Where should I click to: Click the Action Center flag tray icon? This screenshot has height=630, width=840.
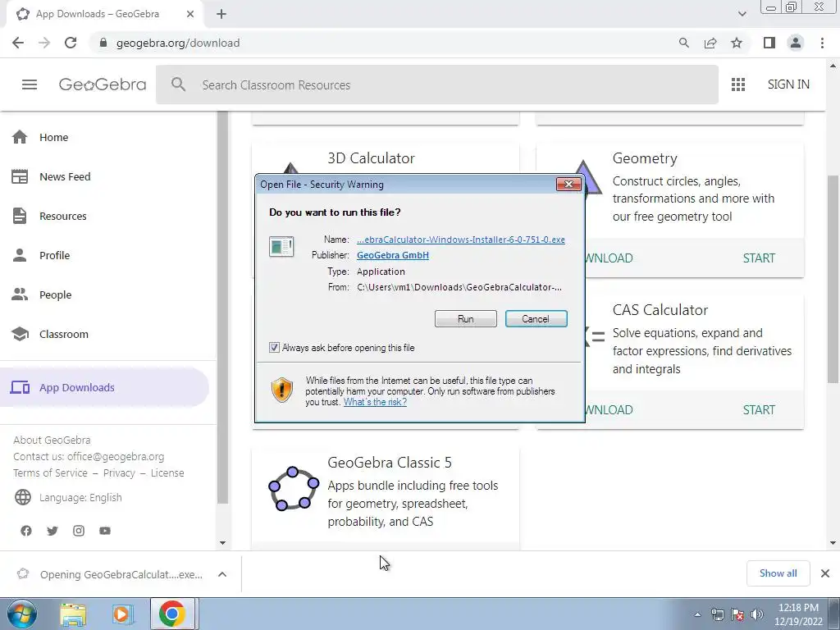tap(737, 614)
